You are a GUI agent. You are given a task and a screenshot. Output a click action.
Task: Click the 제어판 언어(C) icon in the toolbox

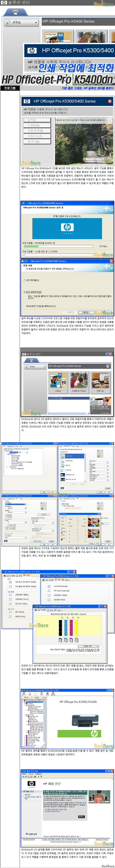coord(10,617)
